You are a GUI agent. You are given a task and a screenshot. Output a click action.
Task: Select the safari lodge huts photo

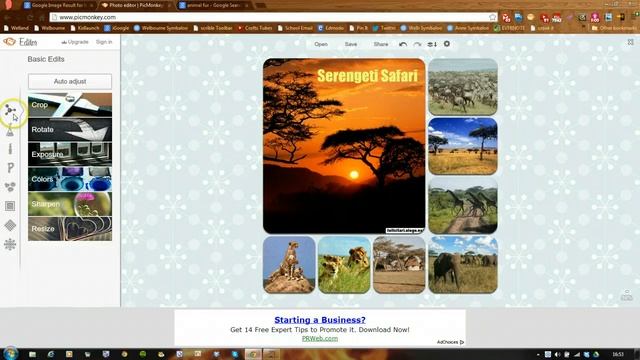(x=399, y=265)
